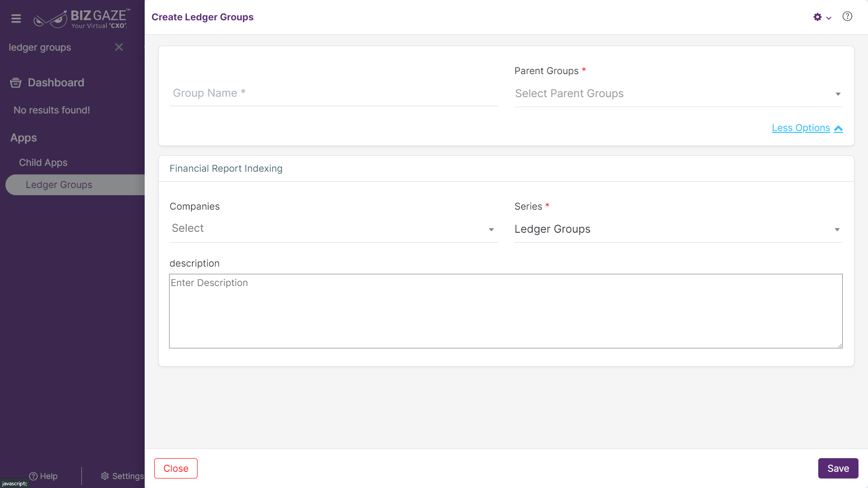This screenshot has height=488, width=868.
Task: Click the Series dropdown arrow
Action: [837, 230]
